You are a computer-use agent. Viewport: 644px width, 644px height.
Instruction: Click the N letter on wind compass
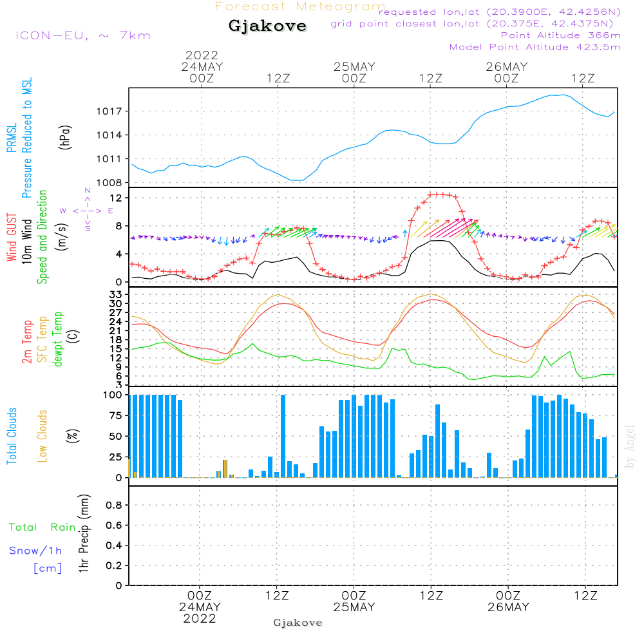click(x=88, y=191)
